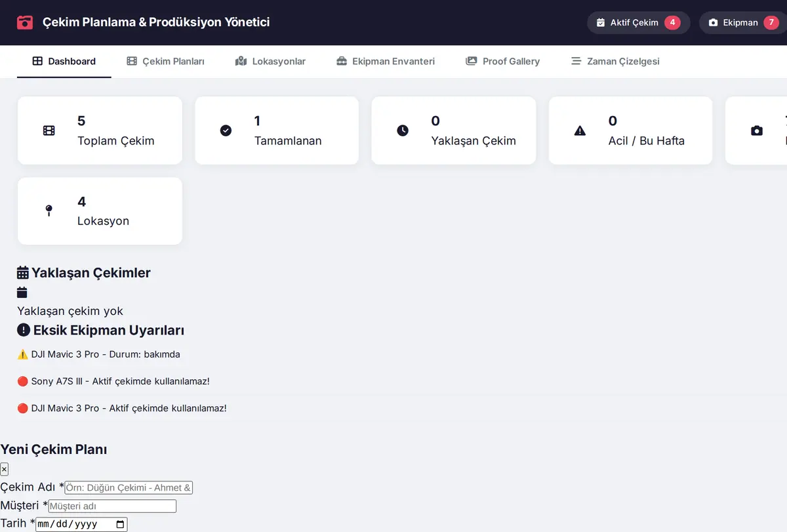Open the Çekim Planları tab
Screen dimensions: 787x532
[x=165, y=61]
